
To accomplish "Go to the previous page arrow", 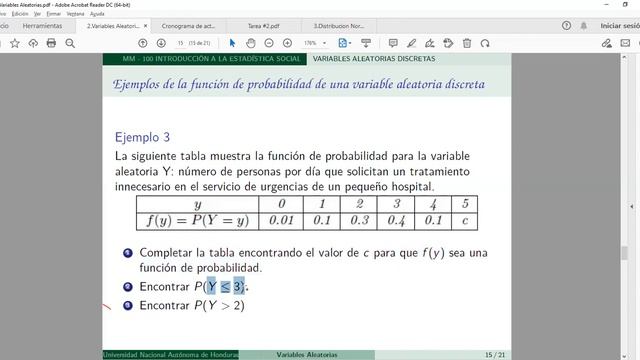I will coord(142,43).
